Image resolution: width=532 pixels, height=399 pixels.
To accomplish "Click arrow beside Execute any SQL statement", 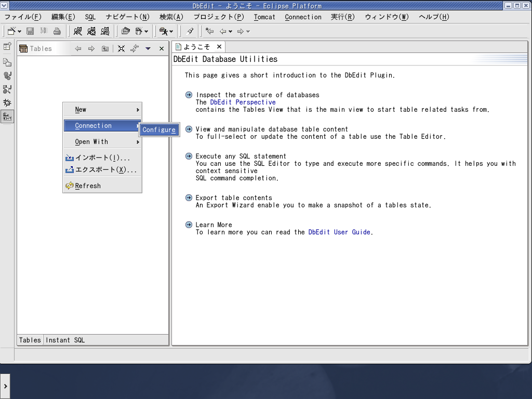I will coord(189,156).
